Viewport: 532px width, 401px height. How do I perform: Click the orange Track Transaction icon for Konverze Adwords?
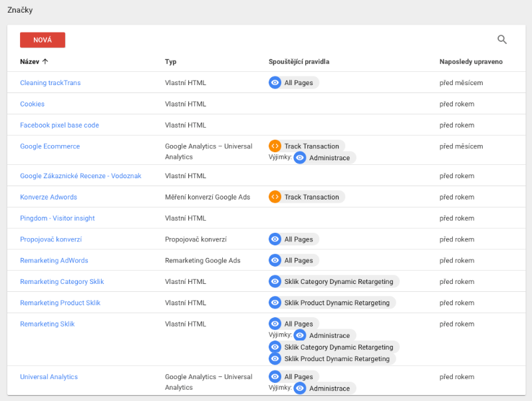click(x=275, y=197)
